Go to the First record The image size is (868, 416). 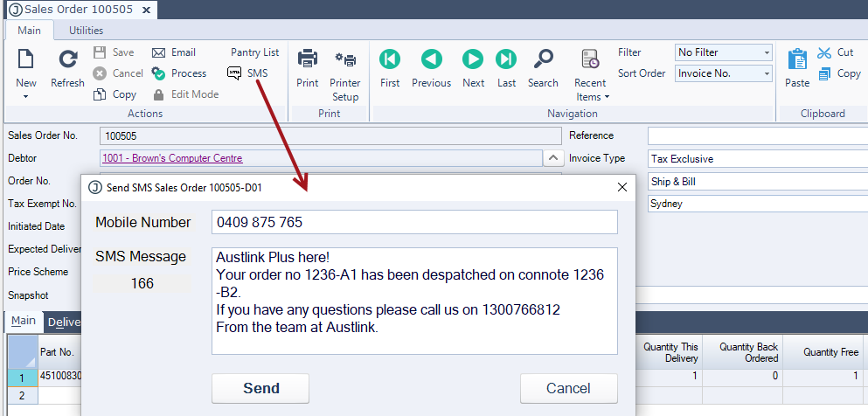point(390,68)
